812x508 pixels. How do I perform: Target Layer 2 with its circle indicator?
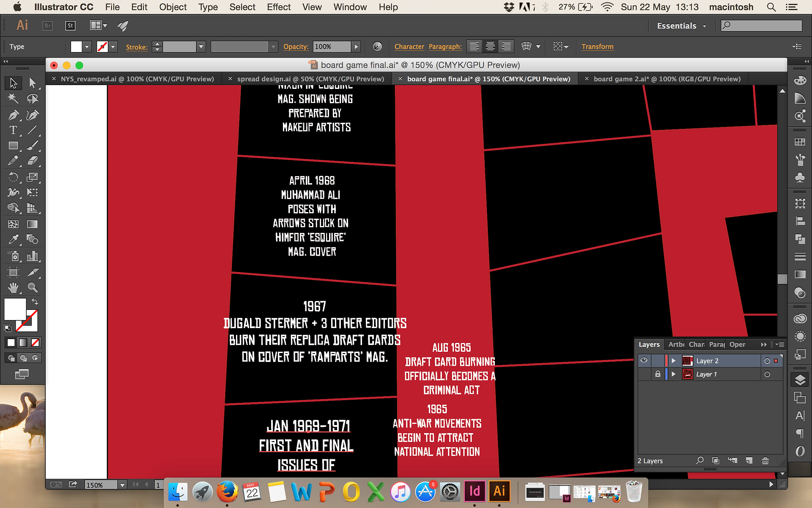pyautogui.click(x=767, y=361)
